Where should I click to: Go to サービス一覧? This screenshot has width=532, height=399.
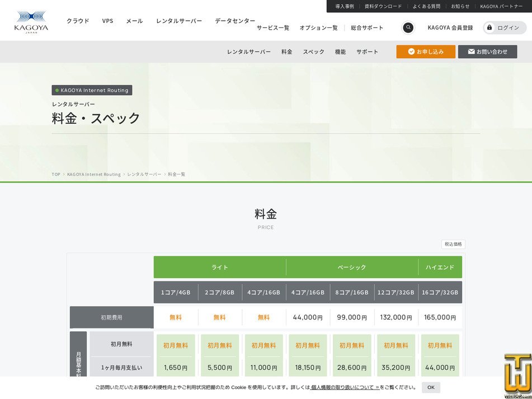[273, 28]
